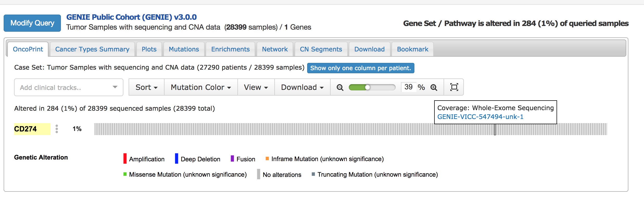Click Show only one column per patient
Viewport: 644px width, 212px height.
point(361,68)
